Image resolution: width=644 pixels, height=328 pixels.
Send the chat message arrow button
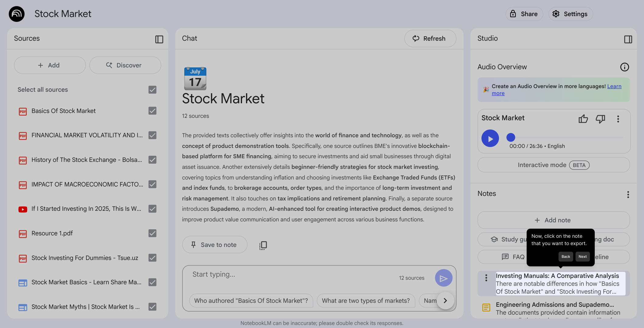(443, 278)
